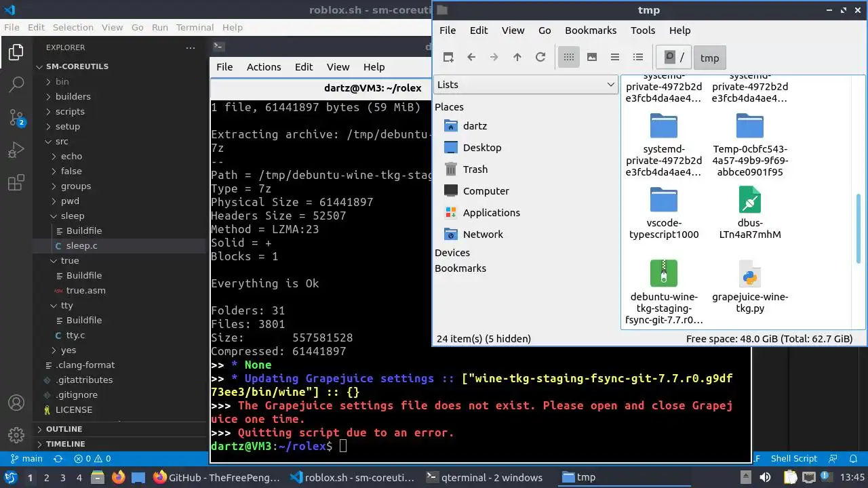Screen dimensions: 868x488
Task: Click the Shell Script language mode
Action: click(x=793, y=459)
